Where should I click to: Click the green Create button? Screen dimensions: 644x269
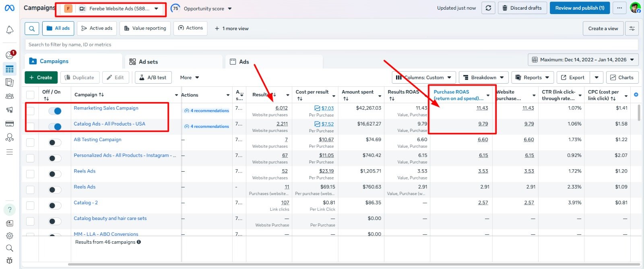pos(41,78)
